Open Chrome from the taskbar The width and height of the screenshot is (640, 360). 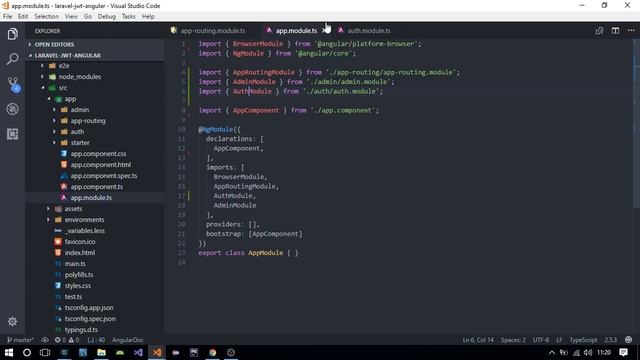(212, 352)
